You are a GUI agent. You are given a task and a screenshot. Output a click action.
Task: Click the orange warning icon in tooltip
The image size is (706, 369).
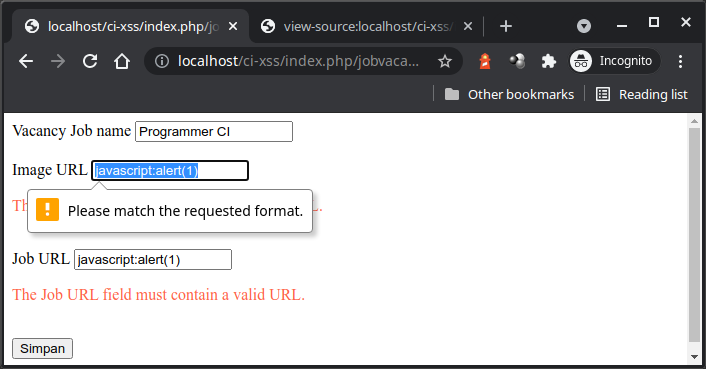pos(47,210)
